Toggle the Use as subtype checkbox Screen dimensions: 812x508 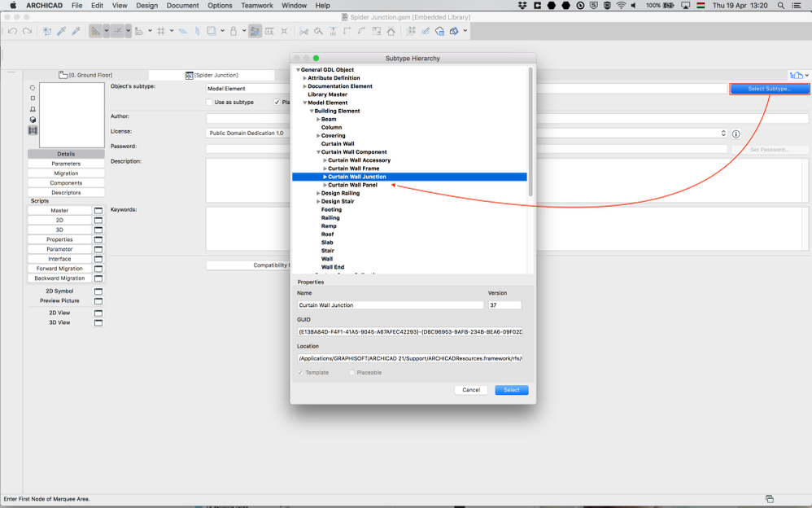(209, 102)
